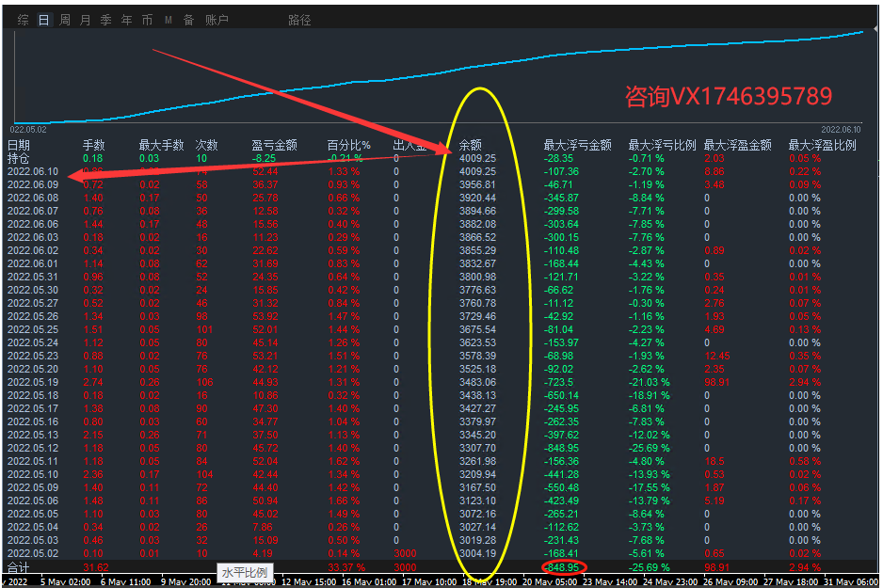Switch to the 账户 account tab

217,21
